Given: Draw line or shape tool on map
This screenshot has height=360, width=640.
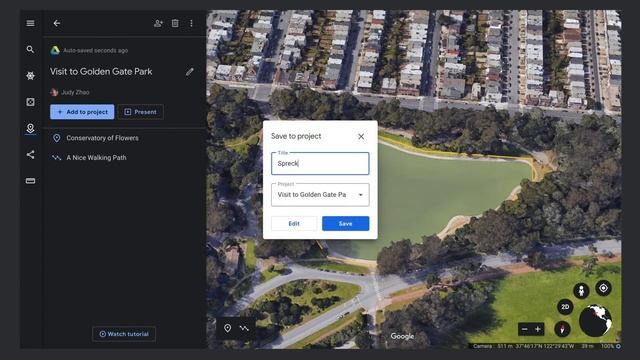Looking at the screenshot, I should pyautogui.click(x=244, y=328).
